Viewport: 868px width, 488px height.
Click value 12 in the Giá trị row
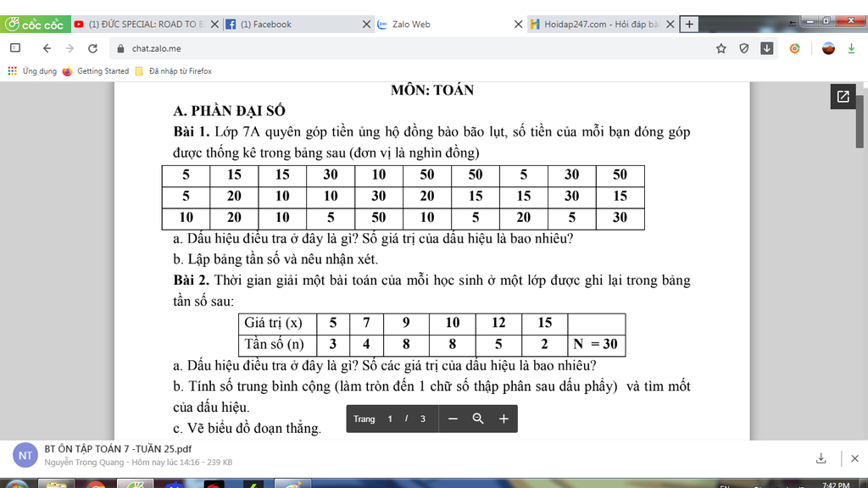point(498,323)
